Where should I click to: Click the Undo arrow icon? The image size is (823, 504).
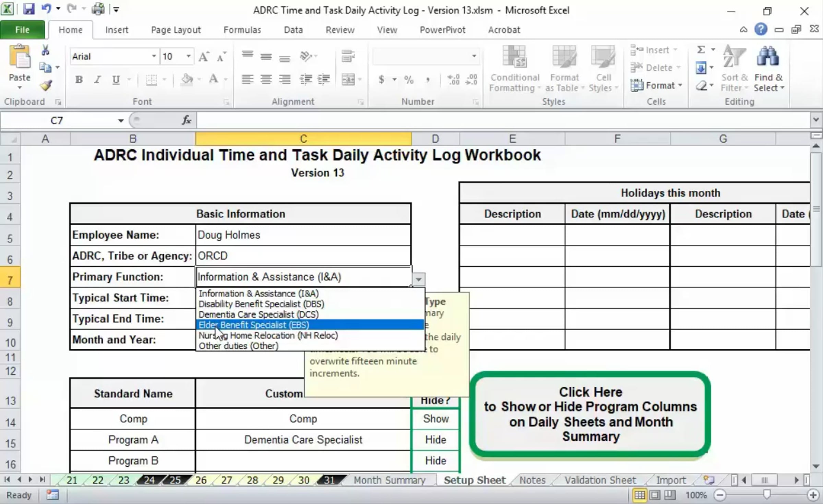(46, 9)
